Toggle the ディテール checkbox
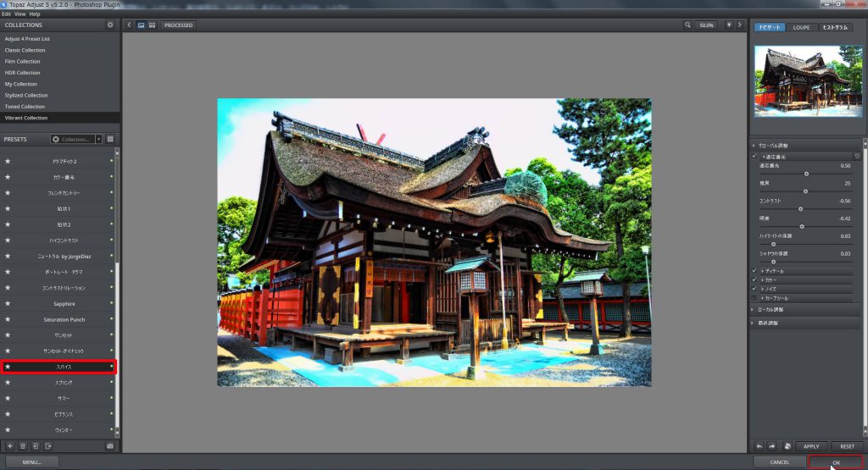The width and height of the screenshot is (868, 470). pos(754,271)
